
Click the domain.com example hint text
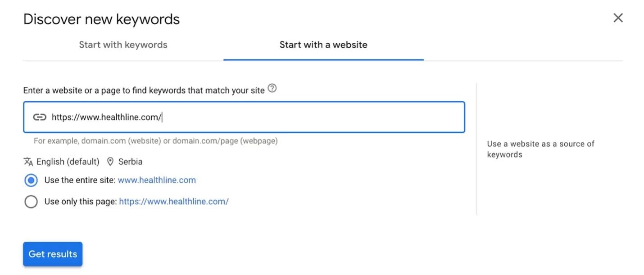coord(155,141)
